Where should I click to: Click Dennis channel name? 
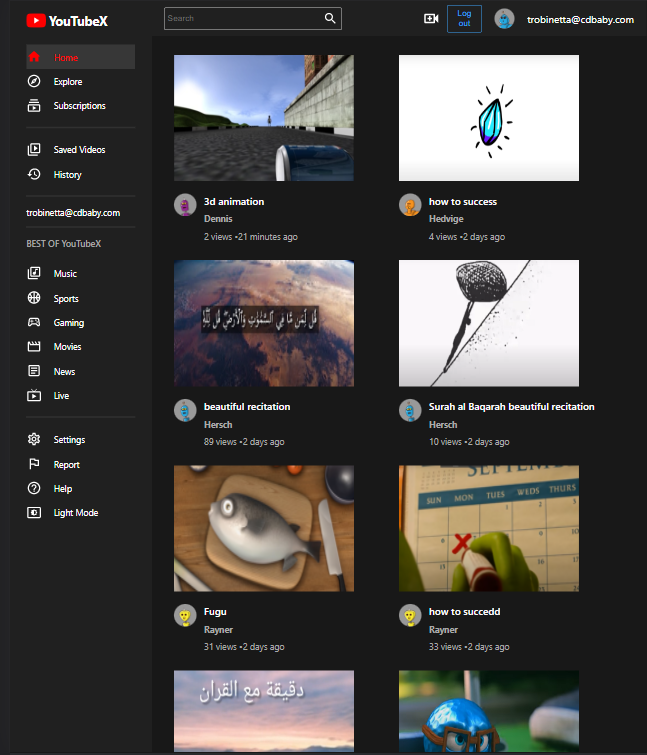click(218, 219)
